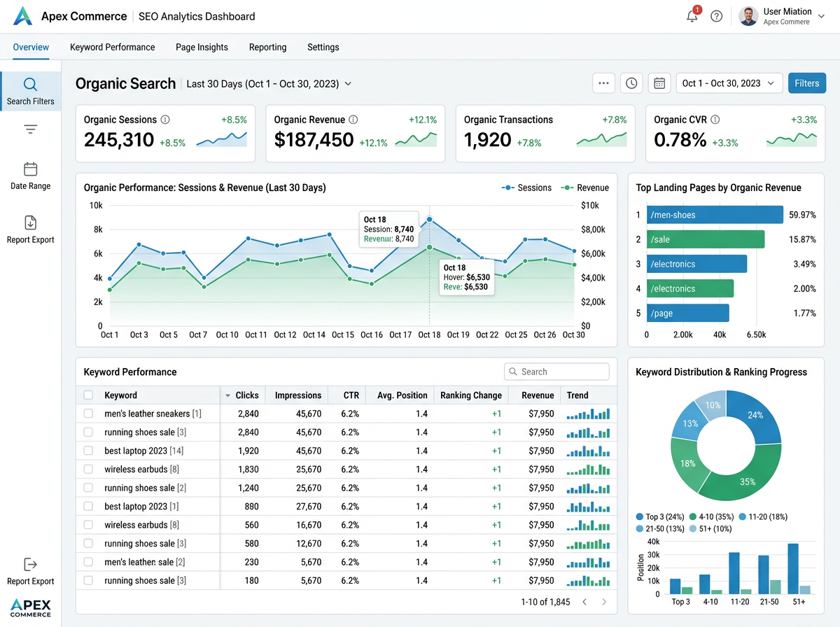Toggle the Sessions series in chart legend
This screenshot has height=627, width=840.
[x=526, y=188]
